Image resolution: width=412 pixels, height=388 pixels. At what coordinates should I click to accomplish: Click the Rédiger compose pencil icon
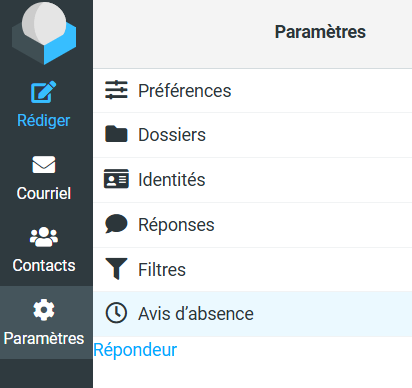pos(44,92)
